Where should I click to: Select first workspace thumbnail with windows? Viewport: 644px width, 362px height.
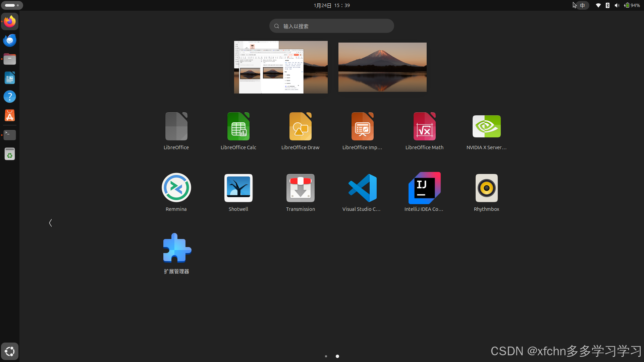click(x=281, y=67)
